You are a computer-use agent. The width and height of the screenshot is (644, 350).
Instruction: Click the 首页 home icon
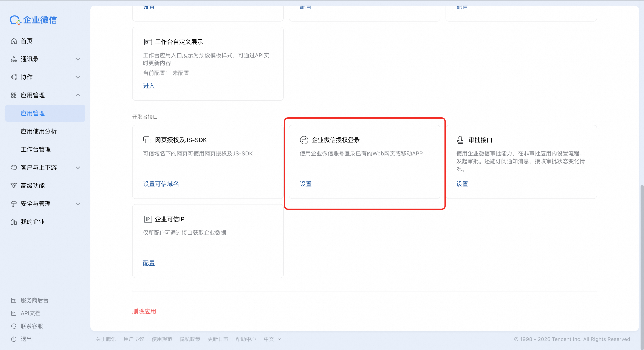point(14,41)
